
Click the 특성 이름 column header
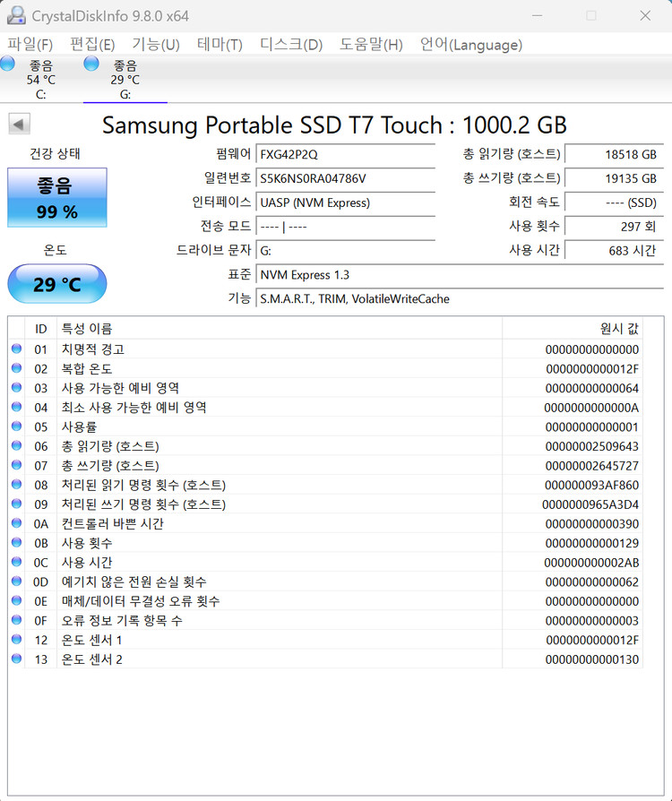(279, 329)
